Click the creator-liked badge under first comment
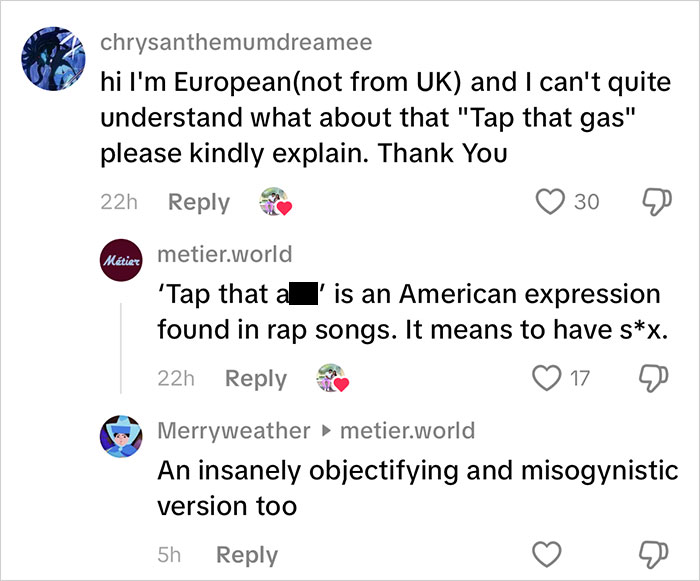700x581 pixels. pos(274,203)
